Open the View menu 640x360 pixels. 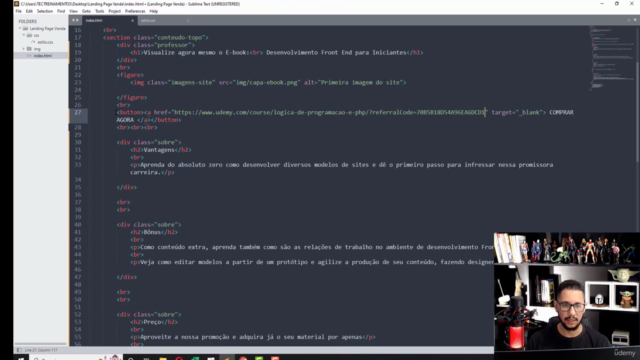click(x=73, y=11)
